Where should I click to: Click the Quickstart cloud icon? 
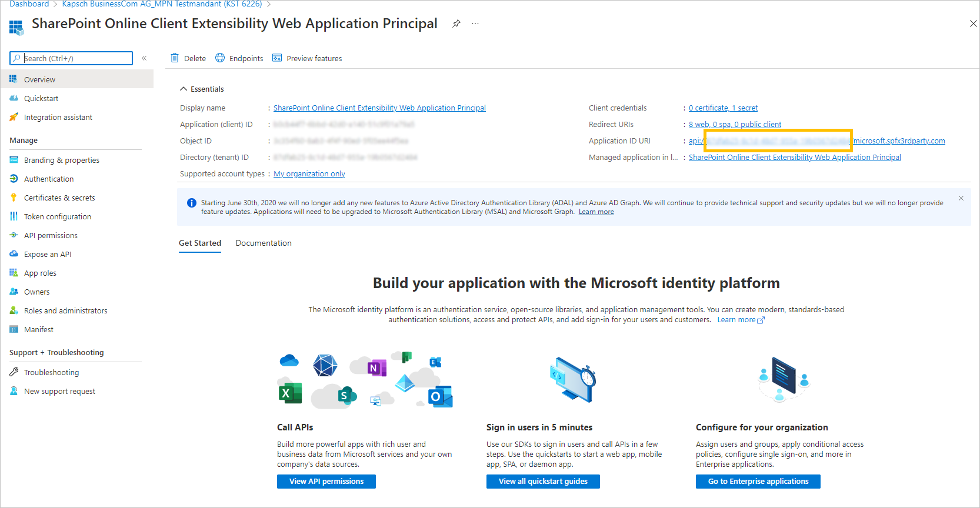14,98
